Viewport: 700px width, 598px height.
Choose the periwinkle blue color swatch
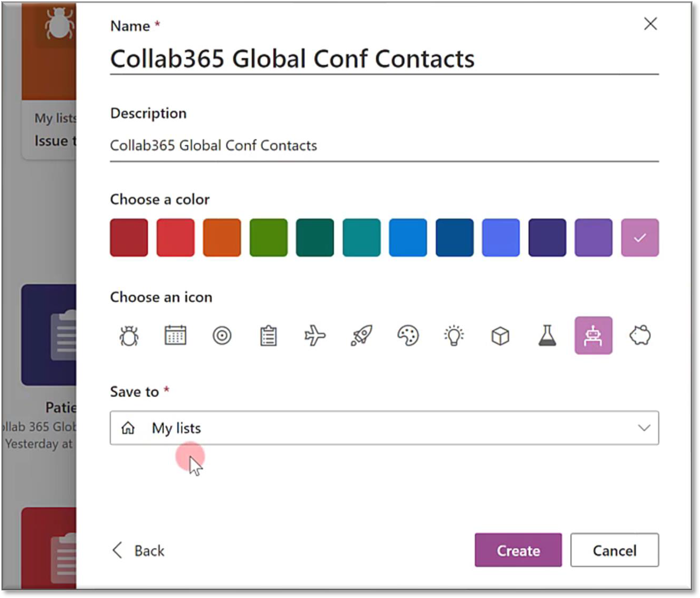pos(501,238)
